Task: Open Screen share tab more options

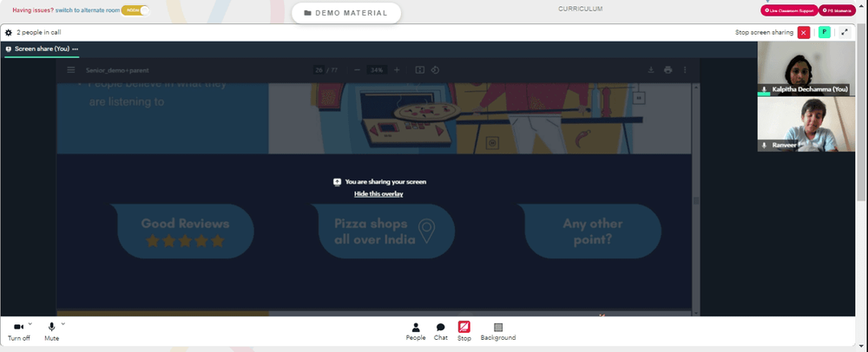Action: tap(76, 49)
